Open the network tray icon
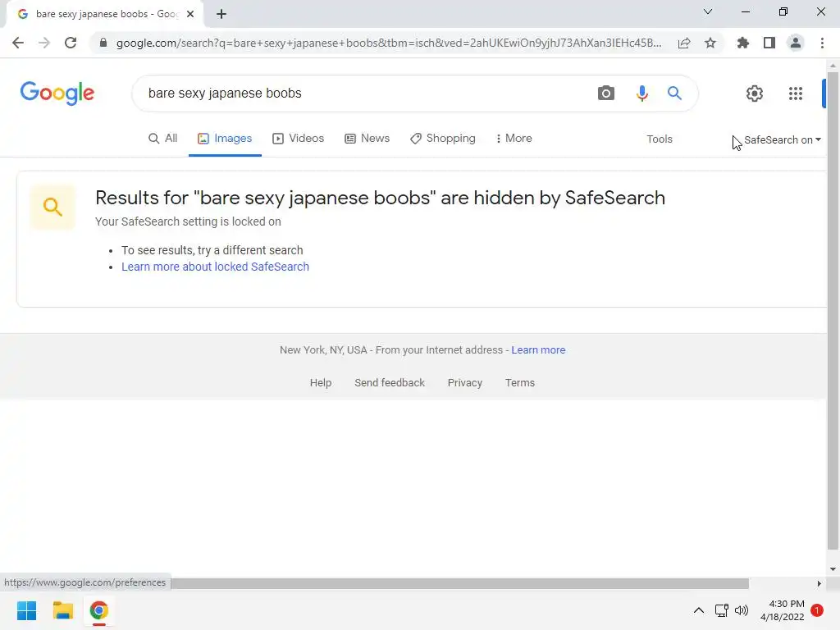The image size is (840, 630). [721, 610]
